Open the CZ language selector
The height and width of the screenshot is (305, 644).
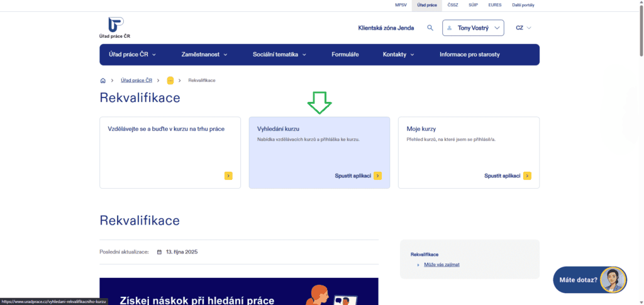coord(523,28)
